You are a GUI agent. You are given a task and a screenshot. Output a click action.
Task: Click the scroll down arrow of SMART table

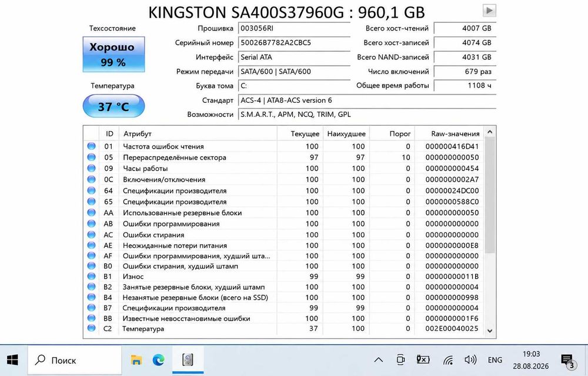[x=489, y=331]
